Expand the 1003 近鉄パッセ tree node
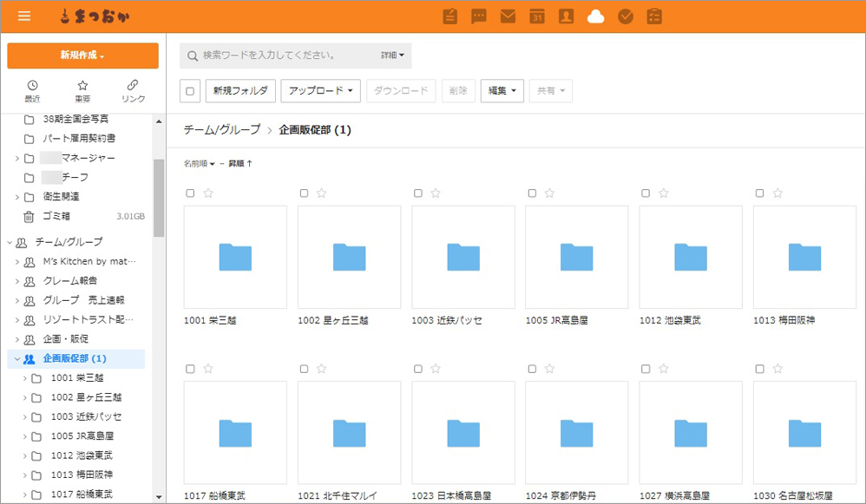The image size is (866, 504). (x=25, y=416)
